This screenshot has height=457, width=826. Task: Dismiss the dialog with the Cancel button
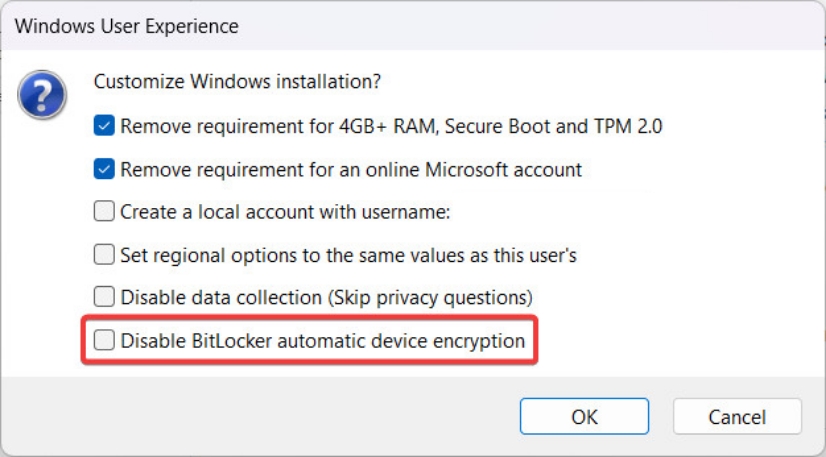coord(737,416)
